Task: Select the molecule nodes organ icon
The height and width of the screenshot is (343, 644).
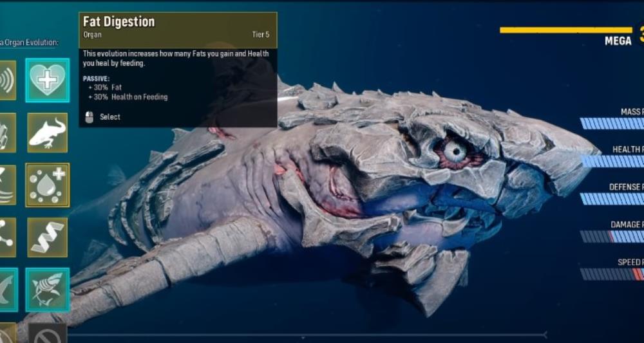Action: (x=7, y=237)
